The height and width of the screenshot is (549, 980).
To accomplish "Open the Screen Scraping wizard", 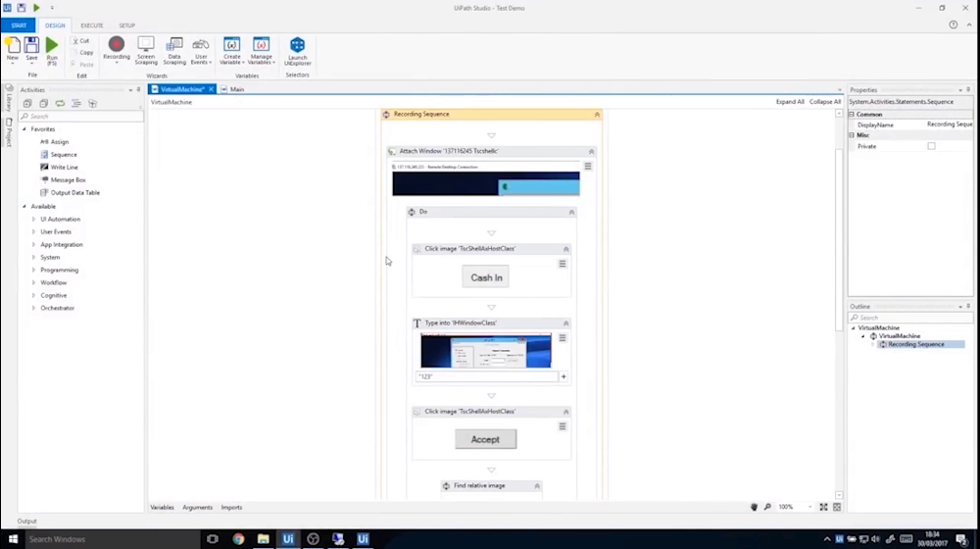I will coord(146,50).
